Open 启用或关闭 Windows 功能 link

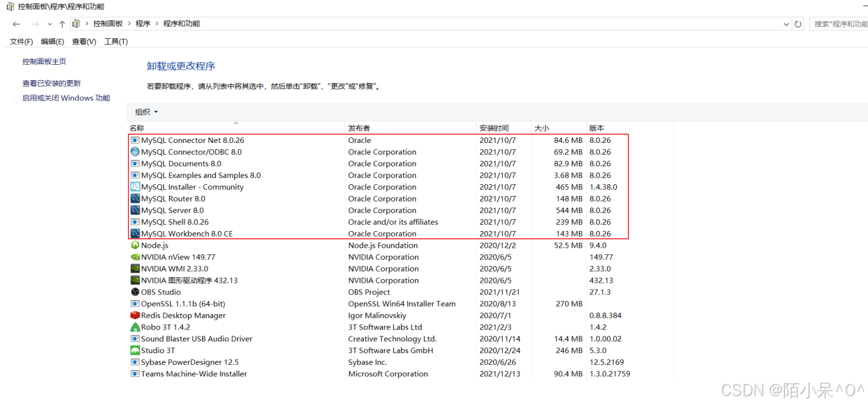click(66, 99)
